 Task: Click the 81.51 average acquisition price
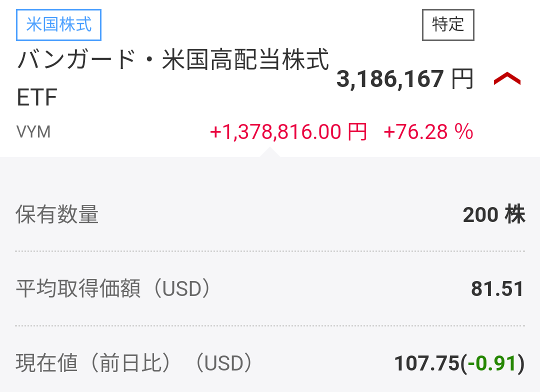(497, 289)
